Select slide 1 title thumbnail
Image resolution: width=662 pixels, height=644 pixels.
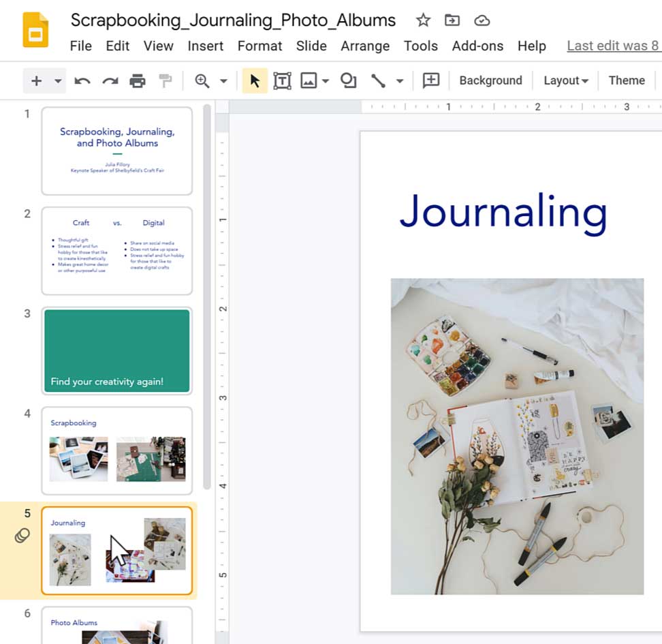pos(117,151)
